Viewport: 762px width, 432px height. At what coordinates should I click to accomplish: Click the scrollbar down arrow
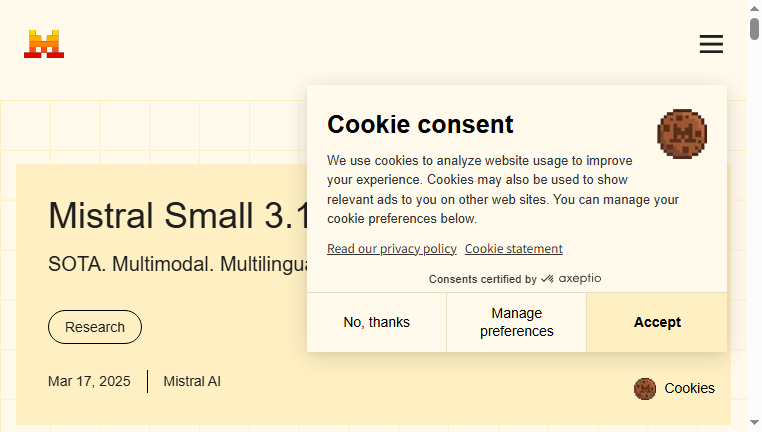click(x=754, y=422)
